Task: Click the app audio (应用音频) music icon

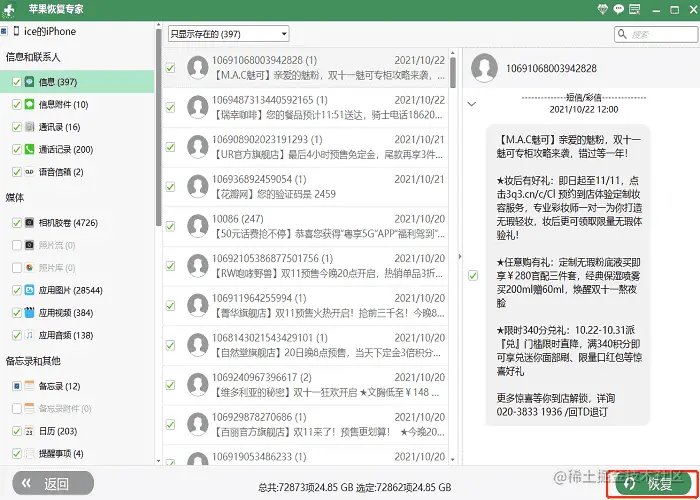Action: (29, 335)
